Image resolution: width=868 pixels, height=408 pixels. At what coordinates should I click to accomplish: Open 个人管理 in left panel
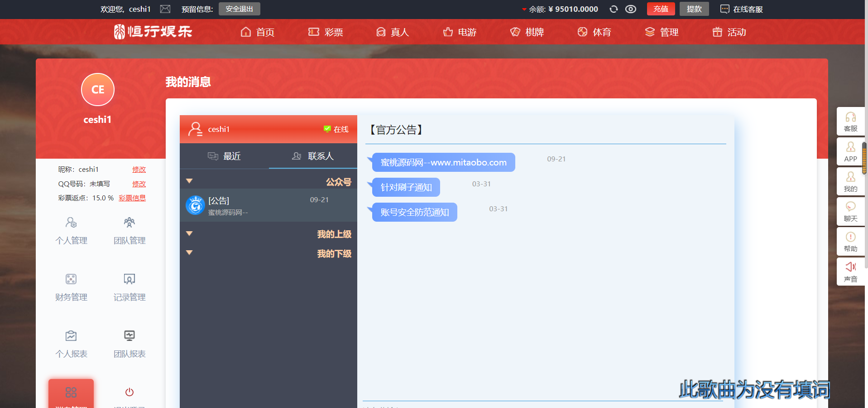(x=71, y=230)
